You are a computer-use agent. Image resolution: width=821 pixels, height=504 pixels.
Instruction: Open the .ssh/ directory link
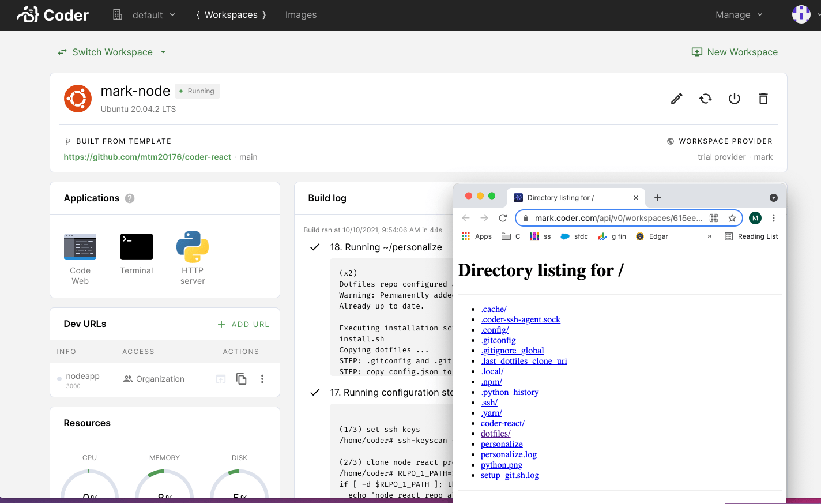[489, 403]
